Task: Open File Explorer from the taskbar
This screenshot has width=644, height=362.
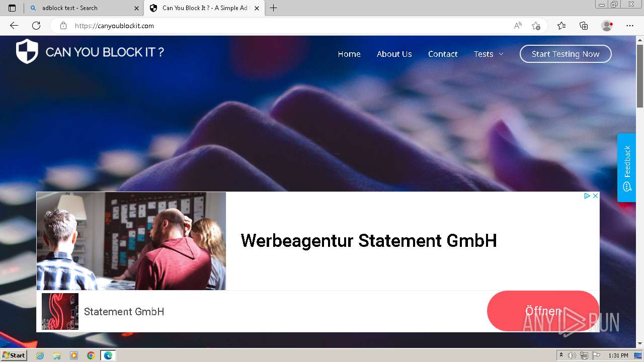Action: 57,355
